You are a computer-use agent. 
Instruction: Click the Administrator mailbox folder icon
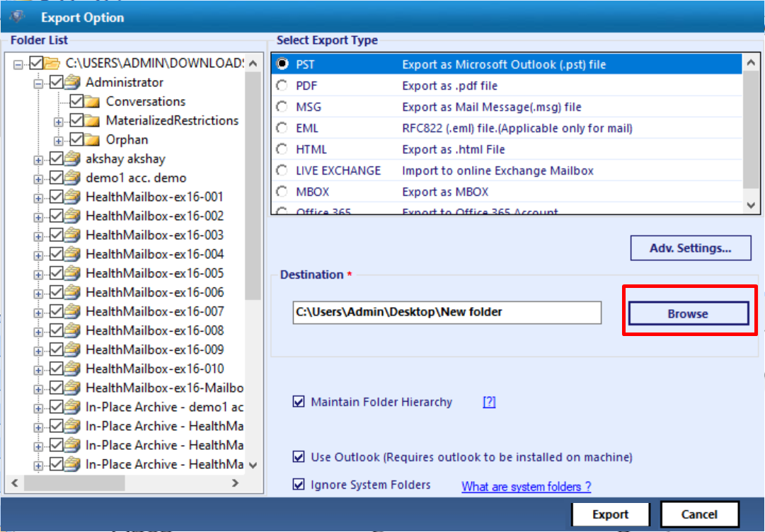(74, 83)
